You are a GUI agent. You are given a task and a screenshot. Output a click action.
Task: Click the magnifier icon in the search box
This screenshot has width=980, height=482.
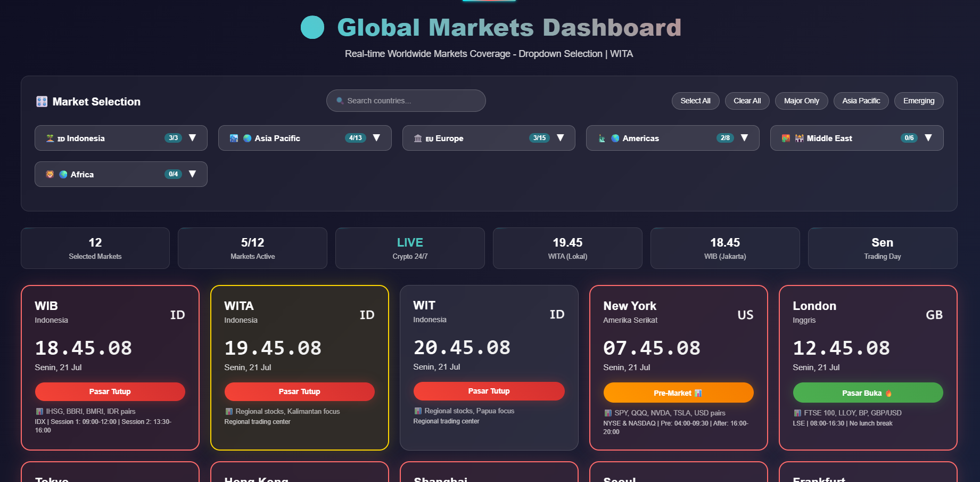click(340, 101)
